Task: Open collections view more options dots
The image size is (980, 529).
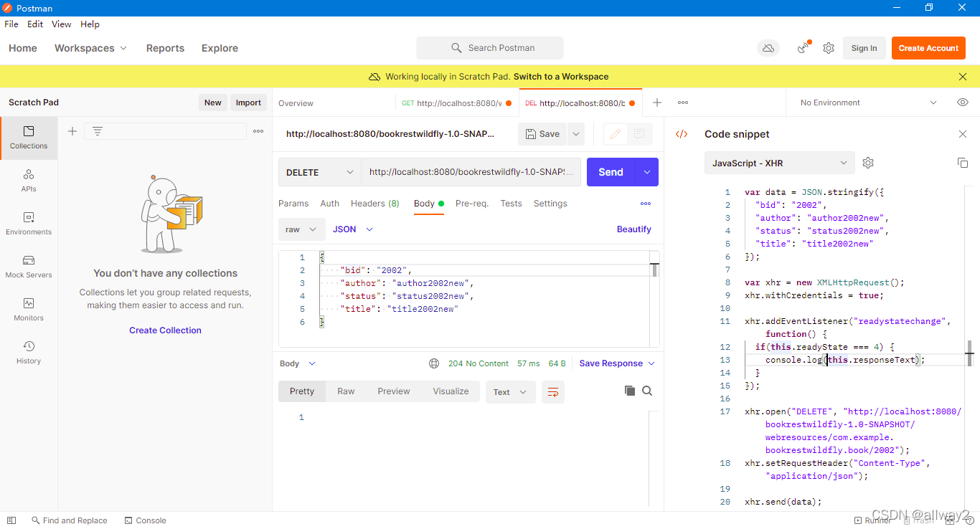Action: click(258, 131)
